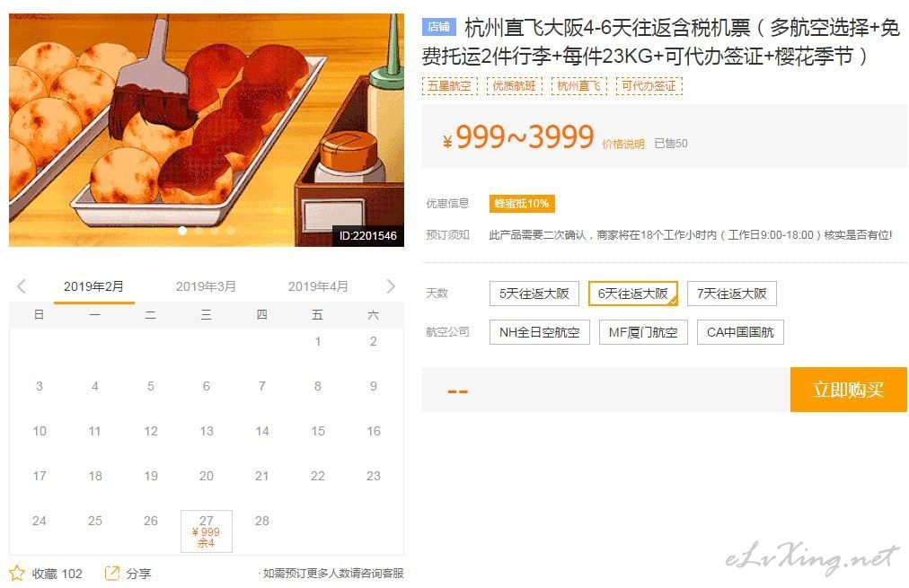Select the 5天往返大阪 option
The image size is (909, 588).
click(x=534, y=294)
